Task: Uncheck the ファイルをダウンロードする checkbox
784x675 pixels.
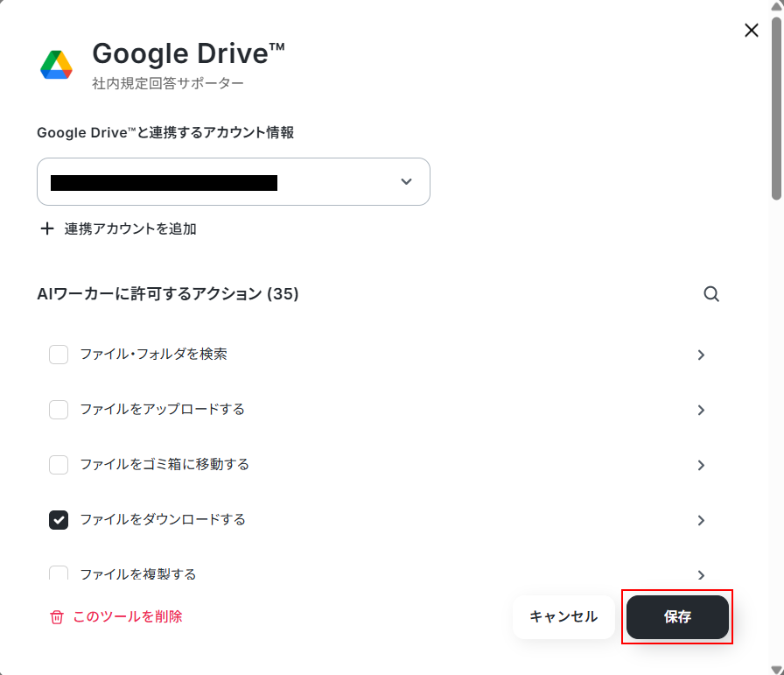Action: coord(59,520)
